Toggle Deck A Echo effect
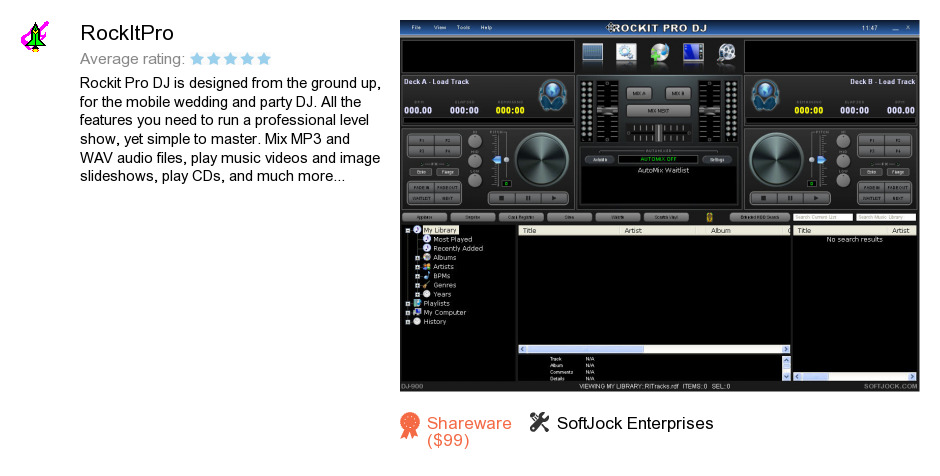The height and width of the screenshot is (476, 940). point(421,172)
